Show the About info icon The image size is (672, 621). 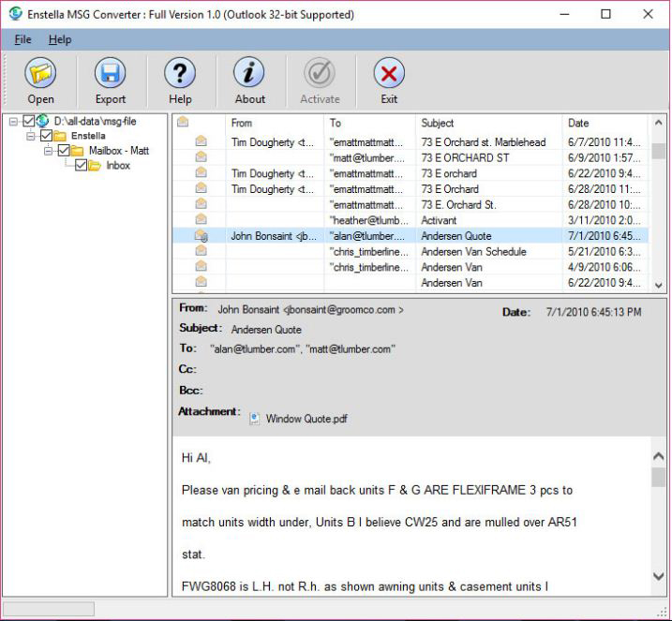pos(249,73)
